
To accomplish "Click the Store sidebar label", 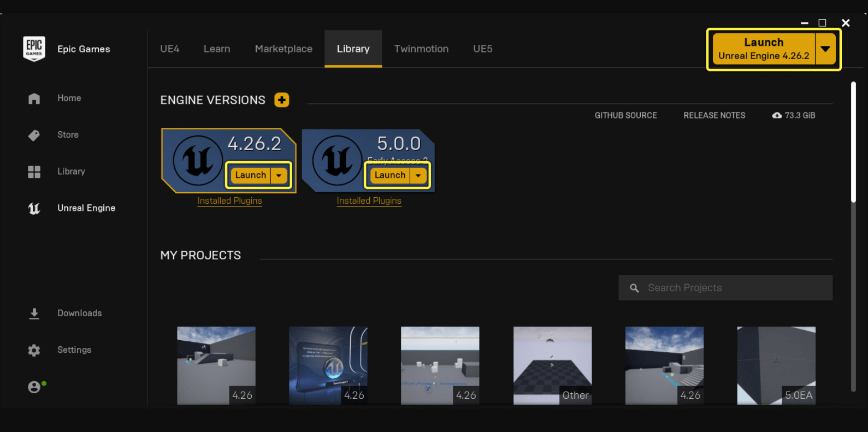I will 68,135.
